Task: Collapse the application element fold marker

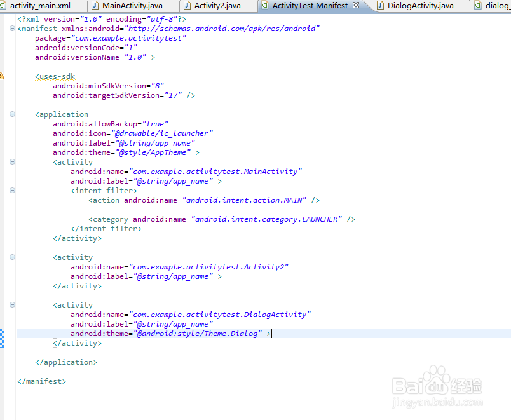Action: [12, 114]
